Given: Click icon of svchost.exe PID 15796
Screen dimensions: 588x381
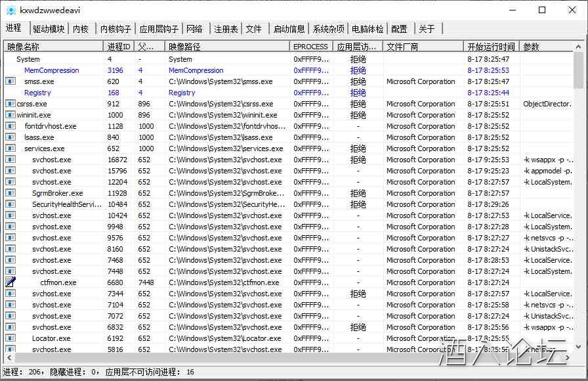Looking at the screenshot, I should click(x=10, y=170).
